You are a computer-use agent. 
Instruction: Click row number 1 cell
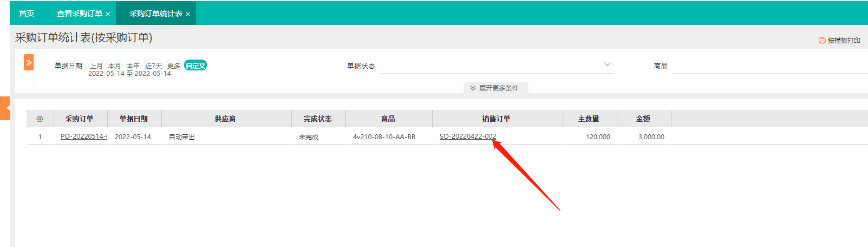tap(40, 137)
